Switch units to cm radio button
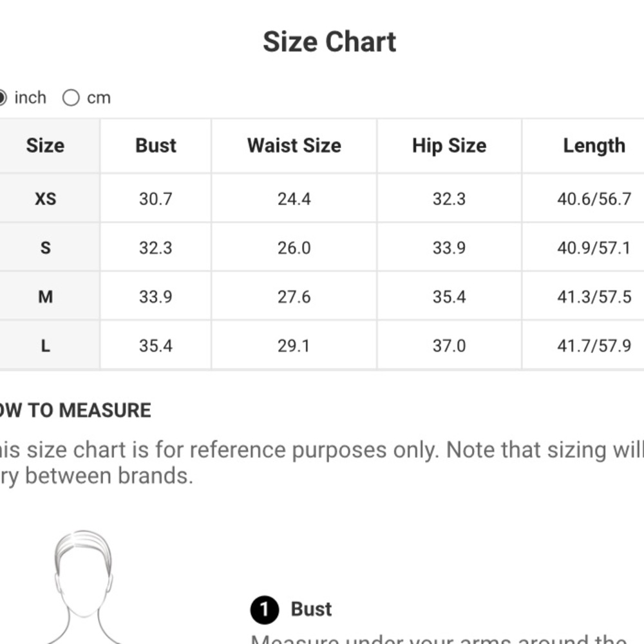Screen dimensions: 644x644 coord(71,98)
